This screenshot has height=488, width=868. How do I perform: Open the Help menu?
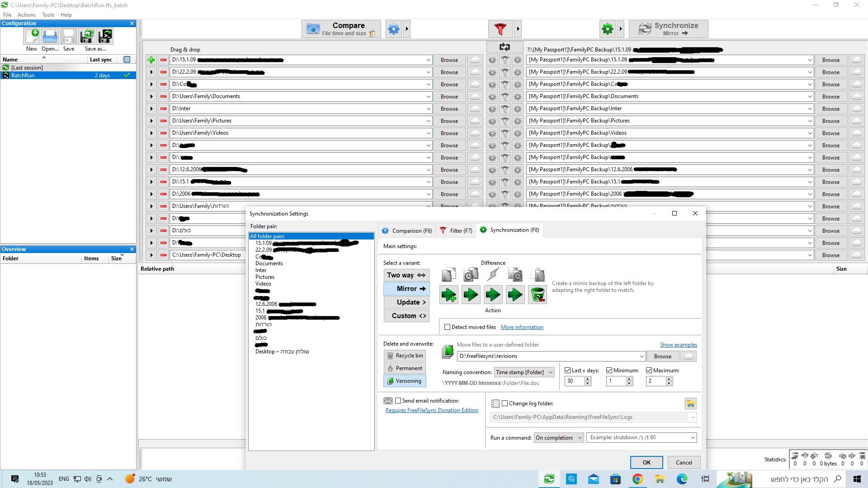click(66, 15)
